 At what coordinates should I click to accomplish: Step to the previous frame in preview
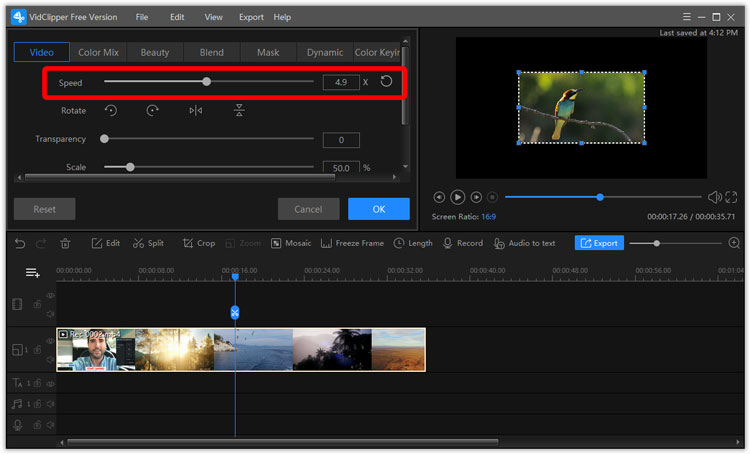click(439, 197)
